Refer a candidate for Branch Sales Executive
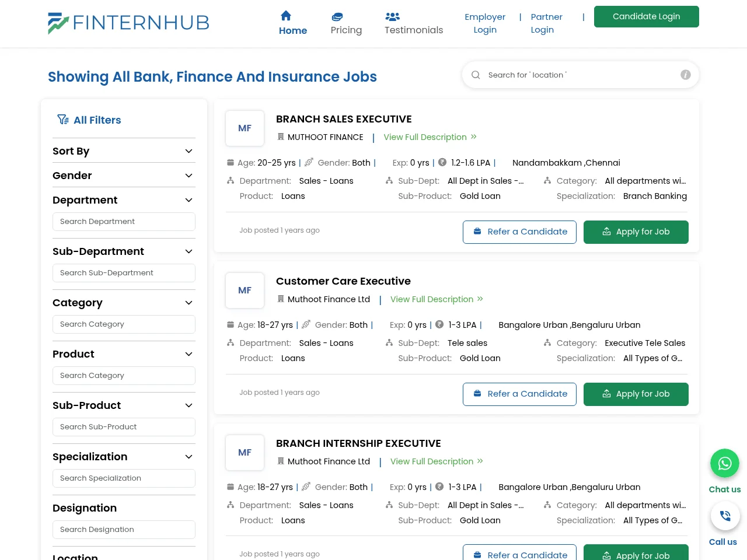Screen dimensions: 747x560 [x=519, y=232]
